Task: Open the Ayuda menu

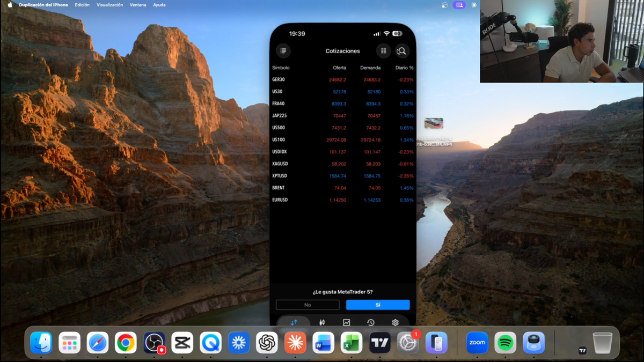Action: tap(159, 5)
